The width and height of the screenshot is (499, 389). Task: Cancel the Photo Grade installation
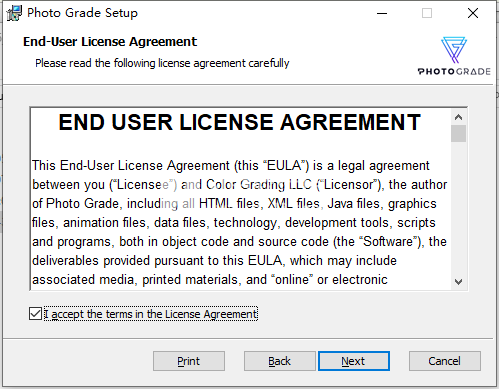click(445, 361)
